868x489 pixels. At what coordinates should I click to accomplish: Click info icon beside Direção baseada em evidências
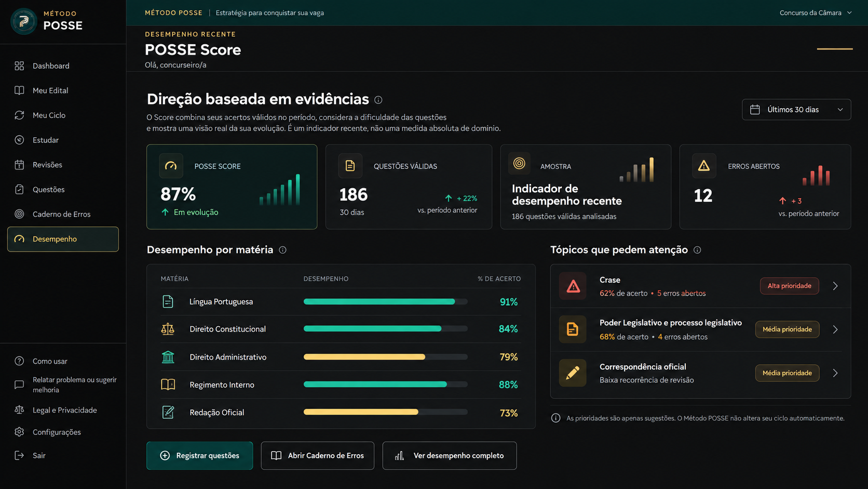point(378,100)
